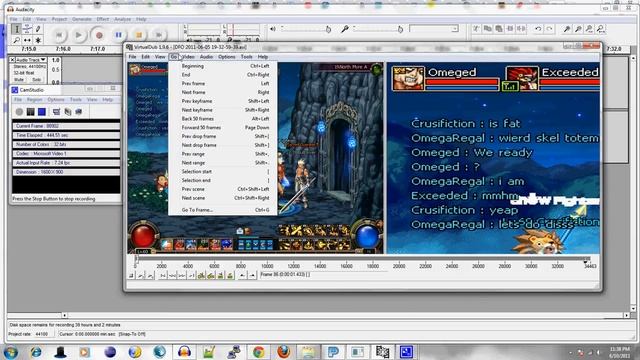Open CamStudio's Options menu
Image resolution: width=640 pixels, height=360 pixels.
56,100
